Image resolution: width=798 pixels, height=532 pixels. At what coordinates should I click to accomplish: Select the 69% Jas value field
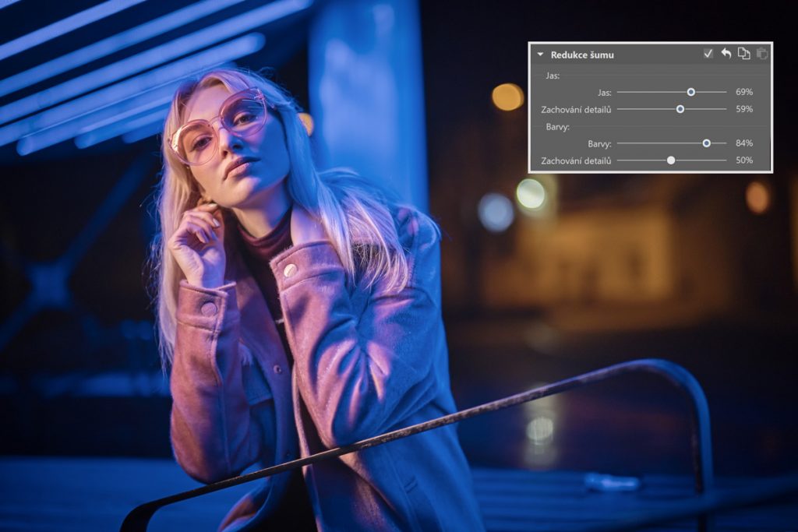coord(743,92)
